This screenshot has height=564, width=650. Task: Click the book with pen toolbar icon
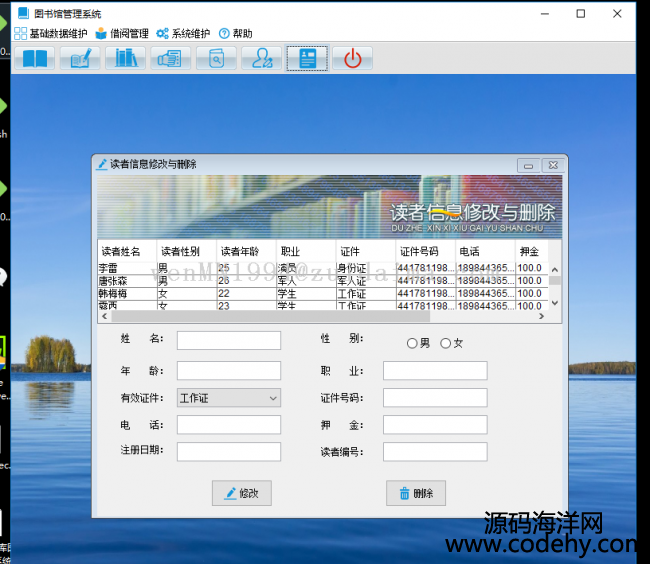[x=80, y=58]
